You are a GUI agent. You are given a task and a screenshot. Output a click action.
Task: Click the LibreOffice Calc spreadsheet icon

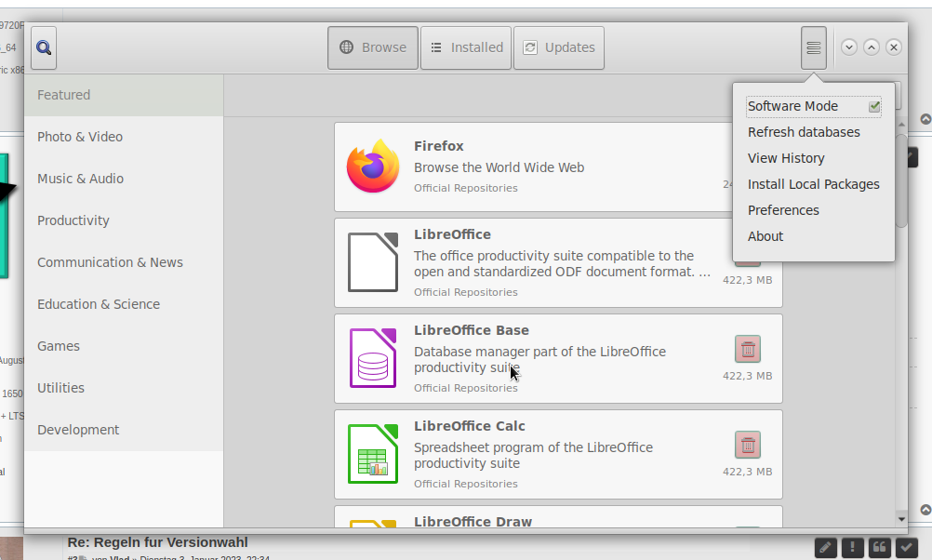pyautogui.click(x=373, y=454)
